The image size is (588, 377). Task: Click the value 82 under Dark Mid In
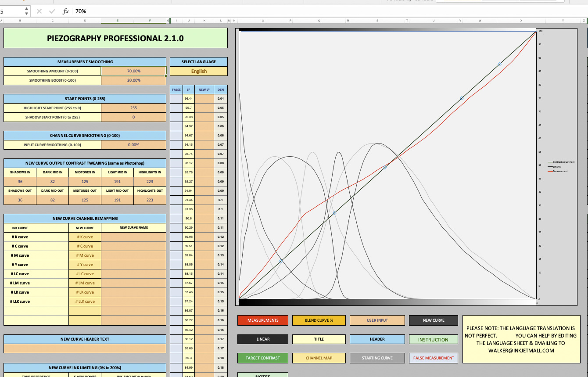pyautogui.click(x=53, y=182)
